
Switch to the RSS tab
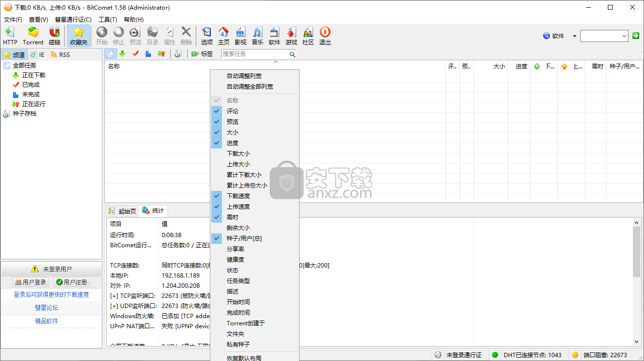click(60, 55)
